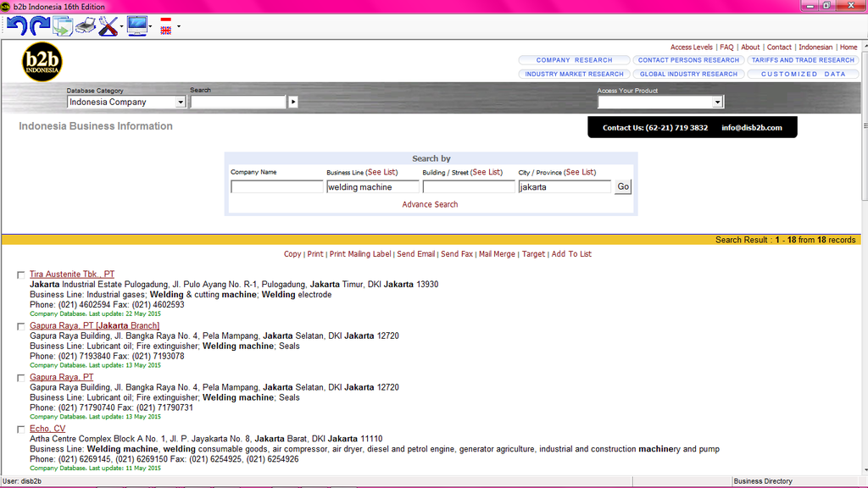Open the Company Research tab
The image size is (868, 488).
coord(574,60)
